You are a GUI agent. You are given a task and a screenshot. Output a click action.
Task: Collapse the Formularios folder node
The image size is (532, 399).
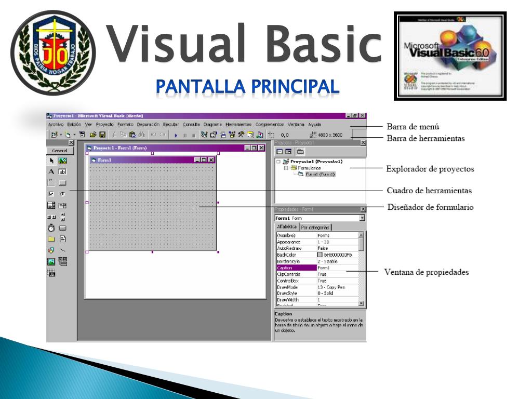[286, 168]
